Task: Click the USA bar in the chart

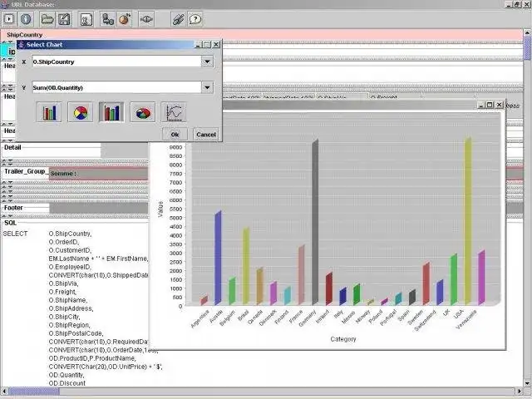Action: point(468,221)
